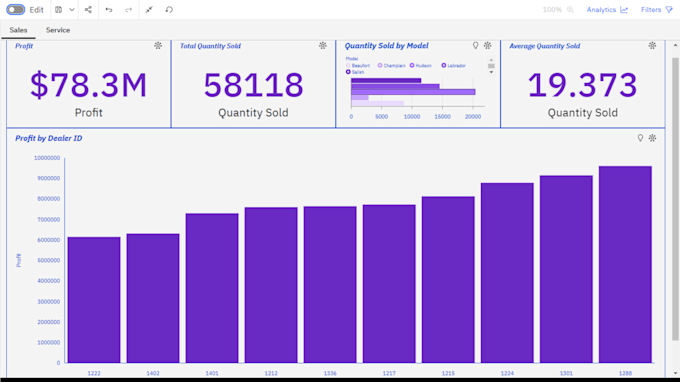Click legend scroll down arrow in model chart

(x=491, y=72)
